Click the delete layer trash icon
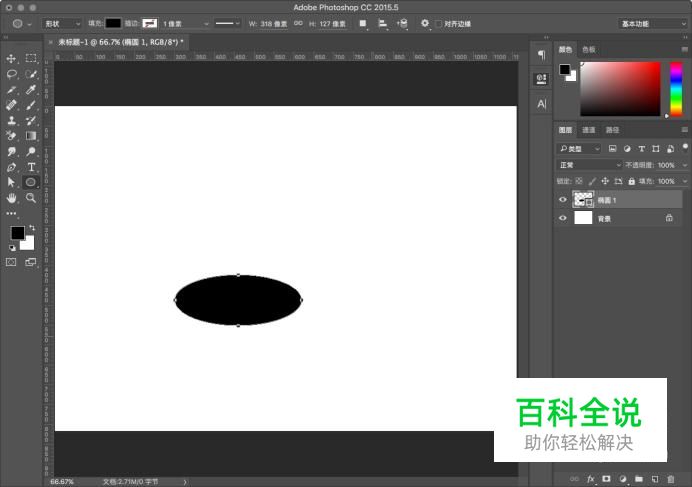This screenshot has height=487, width=692. 671,479
